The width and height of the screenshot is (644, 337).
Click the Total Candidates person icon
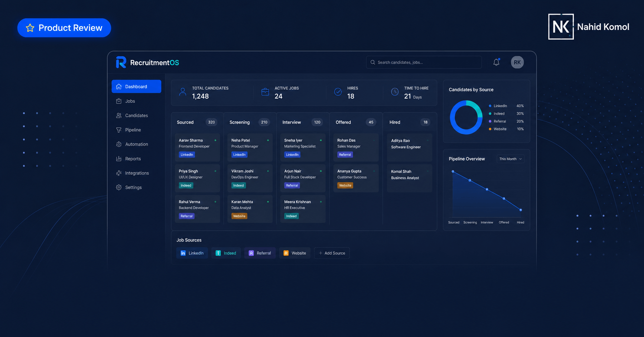[x=182, y=92]
